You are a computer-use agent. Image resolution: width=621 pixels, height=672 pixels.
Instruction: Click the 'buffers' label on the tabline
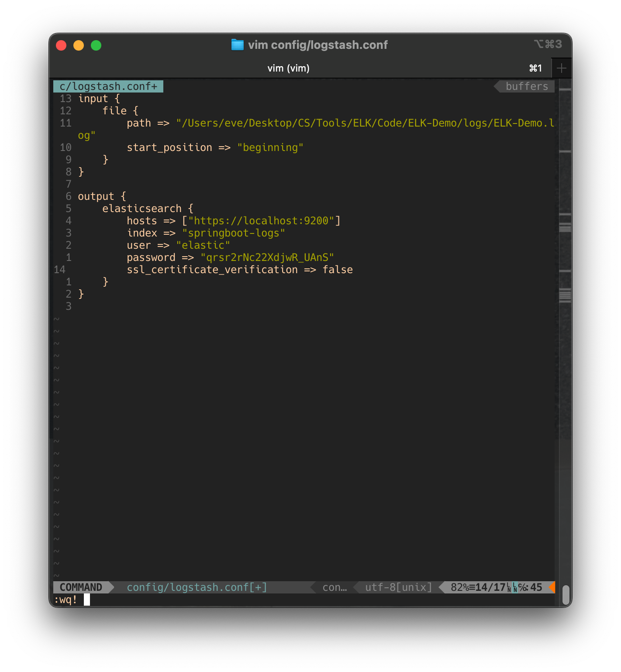526,86
